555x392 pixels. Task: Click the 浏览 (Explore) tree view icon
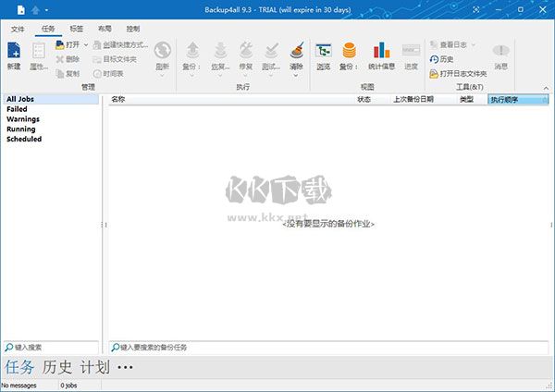tap(323, 51)
